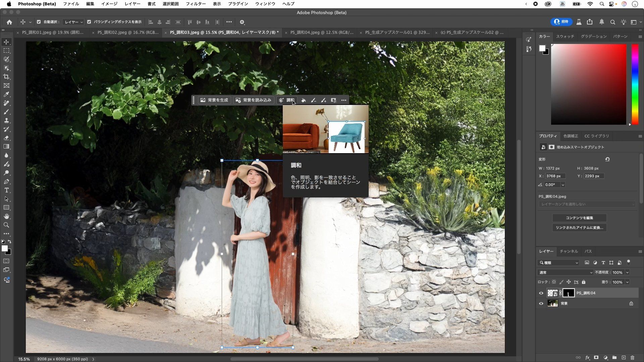Click the rainbow hue slider strip
644x362 pixels.
pos(635,84)
